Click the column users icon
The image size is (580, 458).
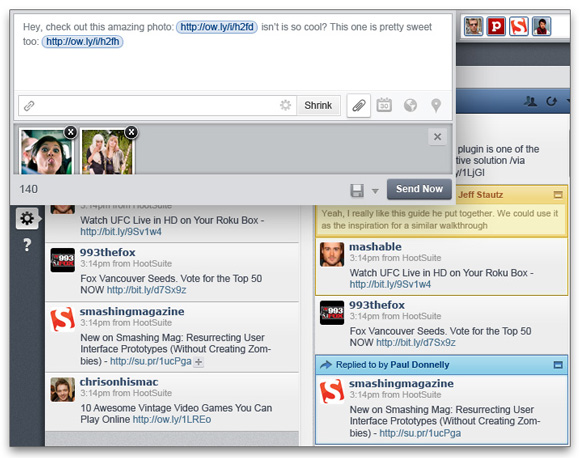pyautogui.click(x=530, y=101)
